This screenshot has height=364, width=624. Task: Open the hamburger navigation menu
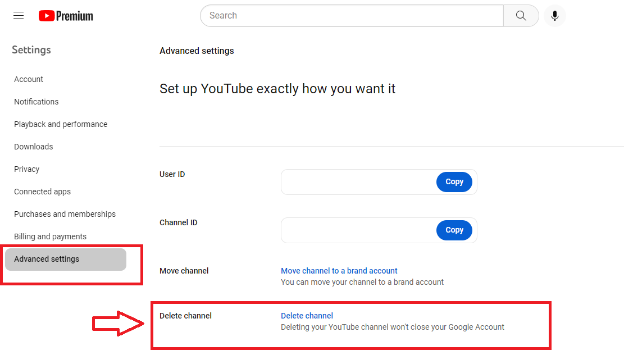point(18,15)
